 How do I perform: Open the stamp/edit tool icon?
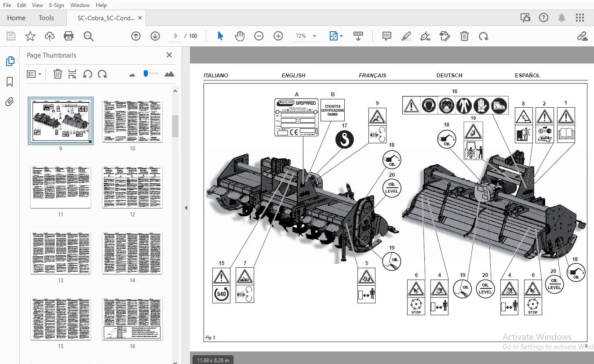tap(445, 36)
